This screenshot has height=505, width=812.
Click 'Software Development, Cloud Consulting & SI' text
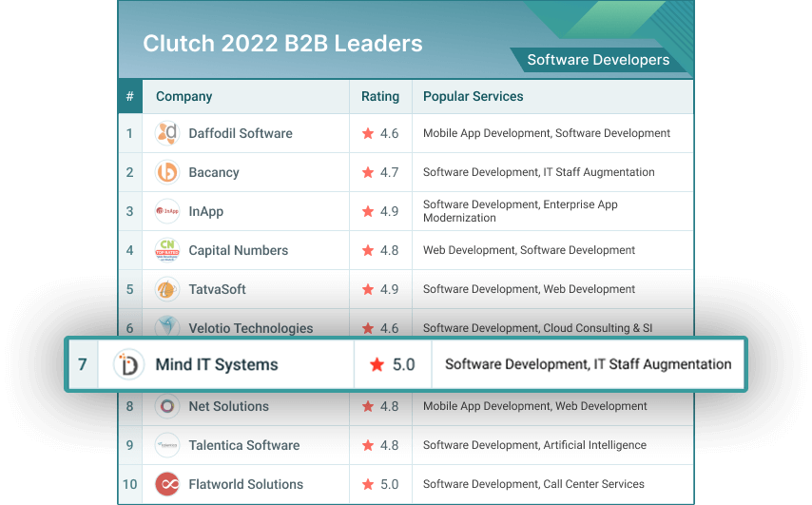537,328
